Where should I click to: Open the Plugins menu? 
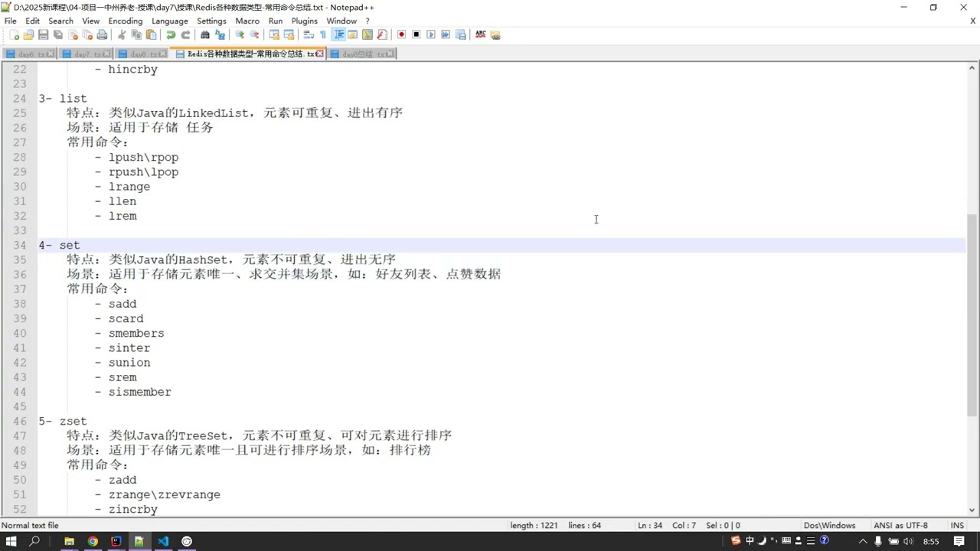(305, 21)
